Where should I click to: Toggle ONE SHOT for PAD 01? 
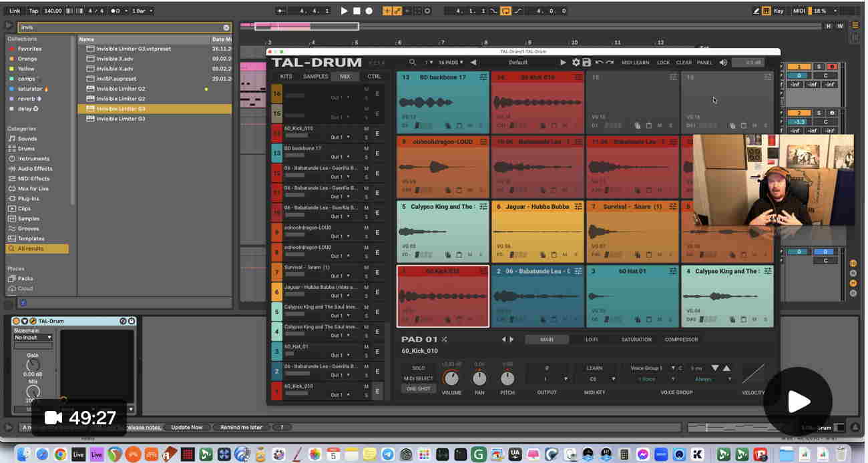point(419,389)
